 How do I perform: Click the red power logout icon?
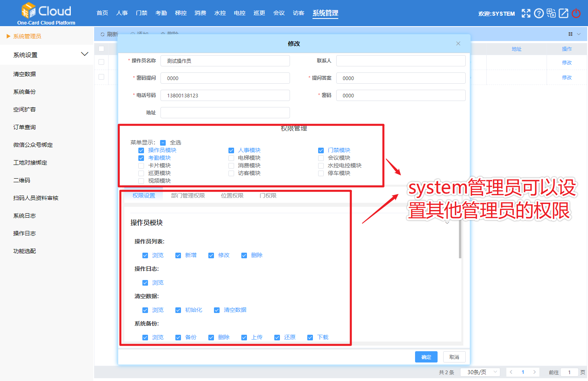tap(576, 13)
